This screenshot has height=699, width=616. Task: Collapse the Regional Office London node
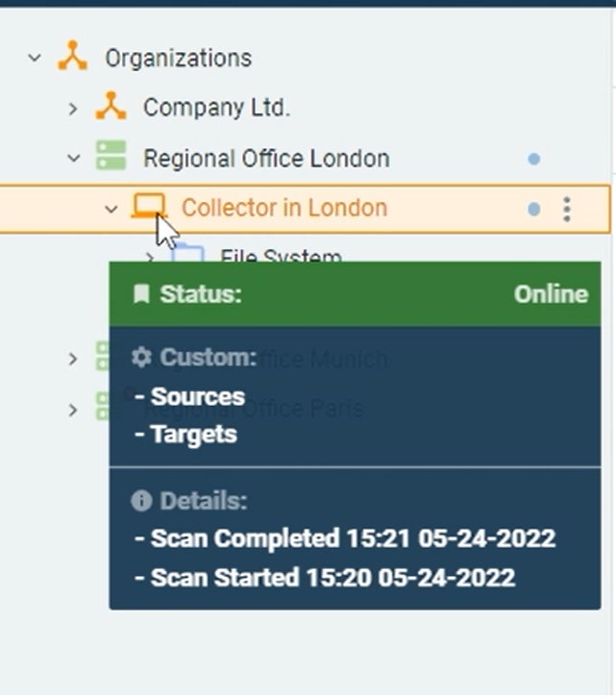(x=73, y=159)
